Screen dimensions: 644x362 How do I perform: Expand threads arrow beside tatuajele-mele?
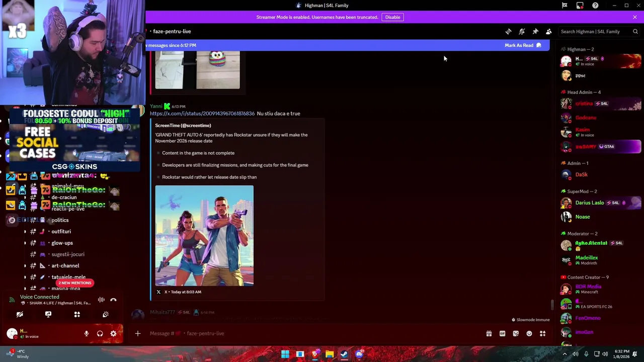pyautogui.click(x=25, y=277)
